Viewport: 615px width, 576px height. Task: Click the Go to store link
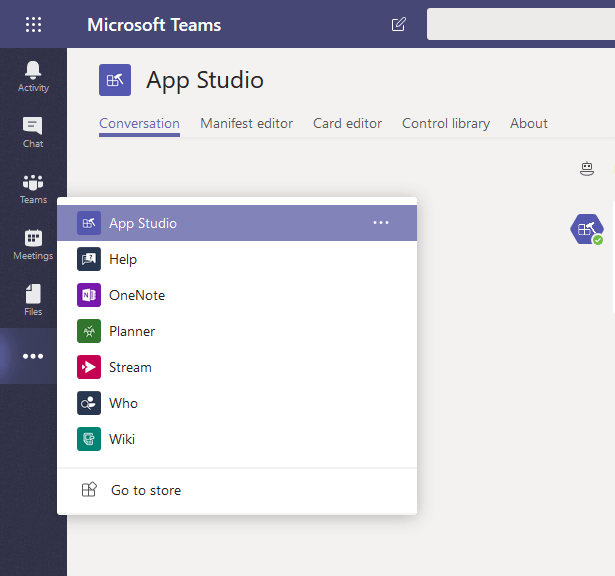(x=146, y=490)
